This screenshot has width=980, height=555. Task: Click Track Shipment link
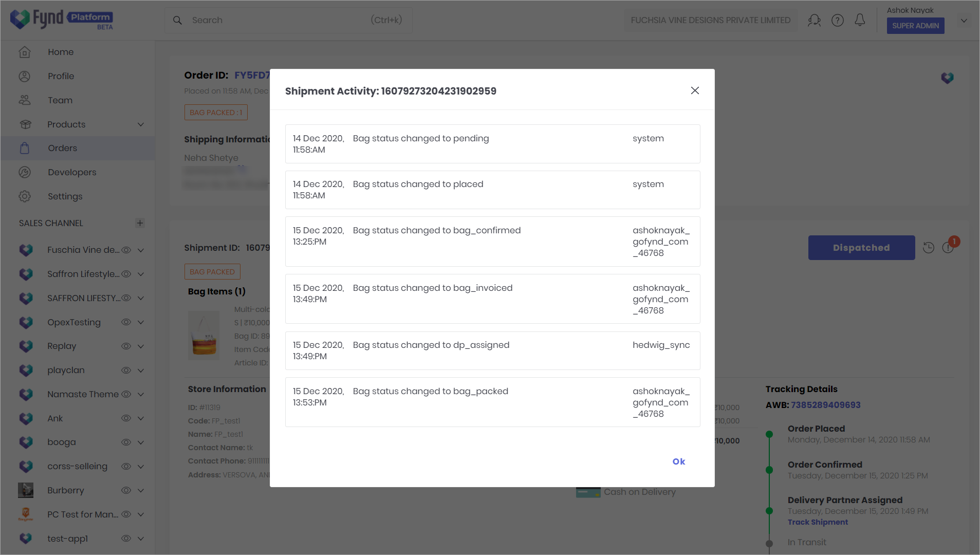(x=818, y=522)
